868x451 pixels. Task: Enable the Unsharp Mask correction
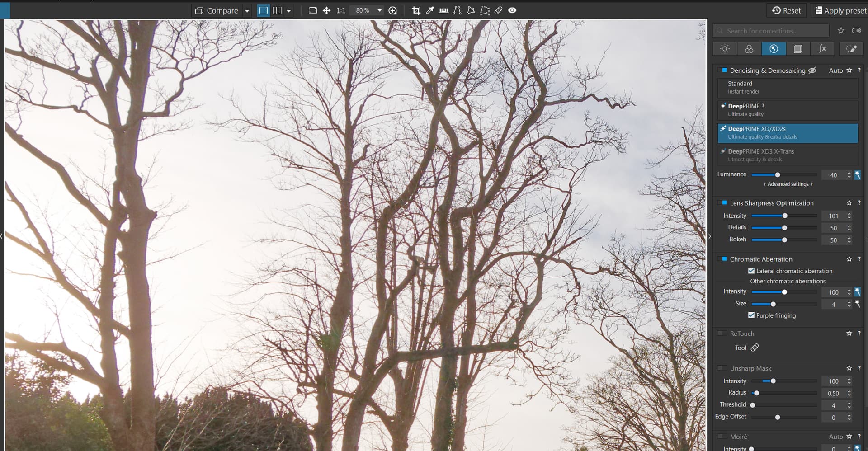point(722,368)
